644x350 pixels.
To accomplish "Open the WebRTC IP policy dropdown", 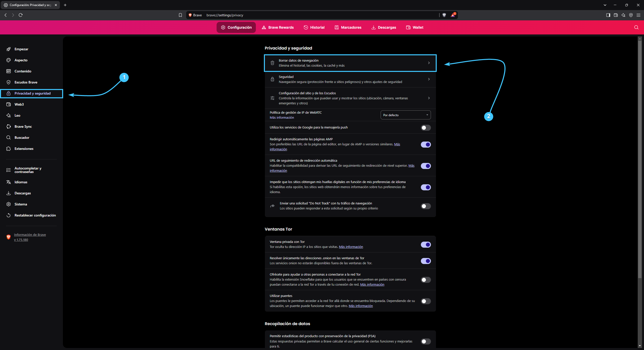I will click(x=406, y=115).
